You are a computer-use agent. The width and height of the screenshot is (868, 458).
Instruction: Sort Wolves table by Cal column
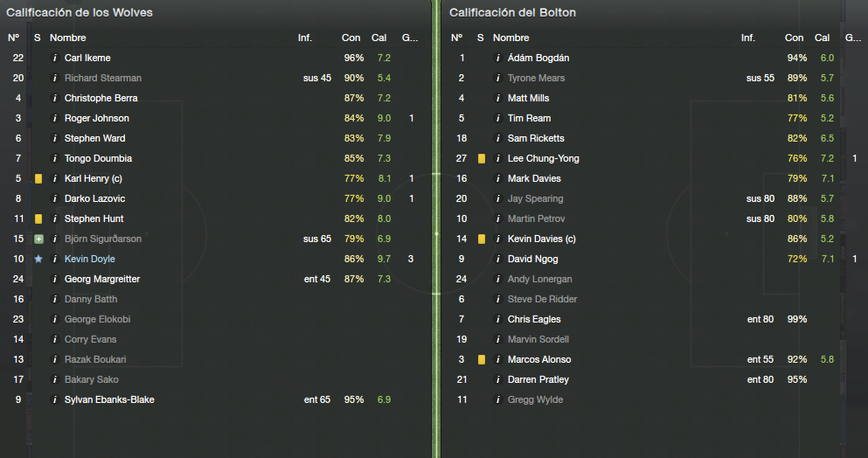(x=378, y=38)
